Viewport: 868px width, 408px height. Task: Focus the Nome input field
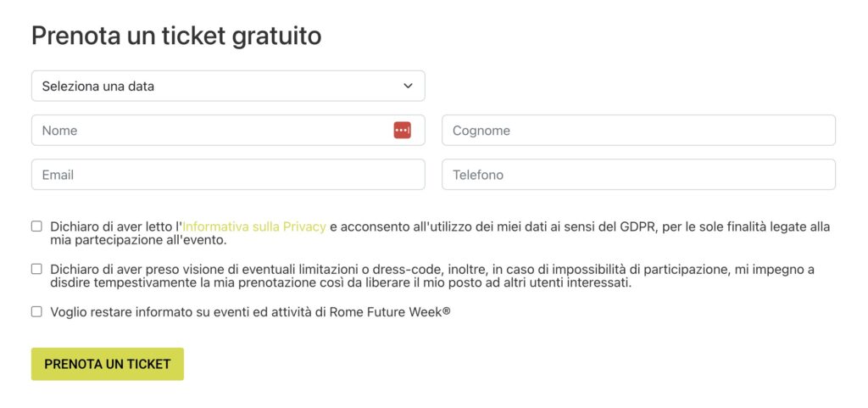coord(228,130)
